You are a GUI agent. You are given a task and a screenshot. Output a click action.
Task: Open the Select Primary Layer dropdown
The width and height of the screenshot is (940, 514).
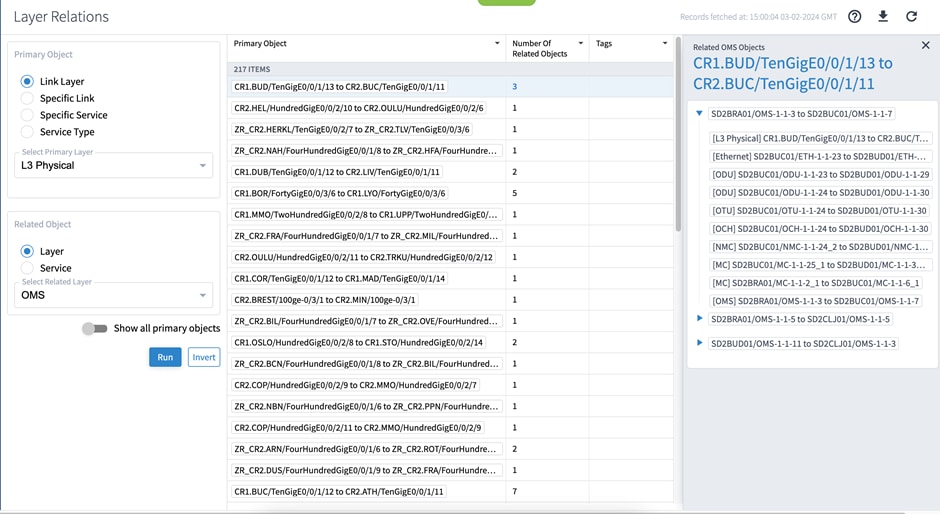(113, 166)
